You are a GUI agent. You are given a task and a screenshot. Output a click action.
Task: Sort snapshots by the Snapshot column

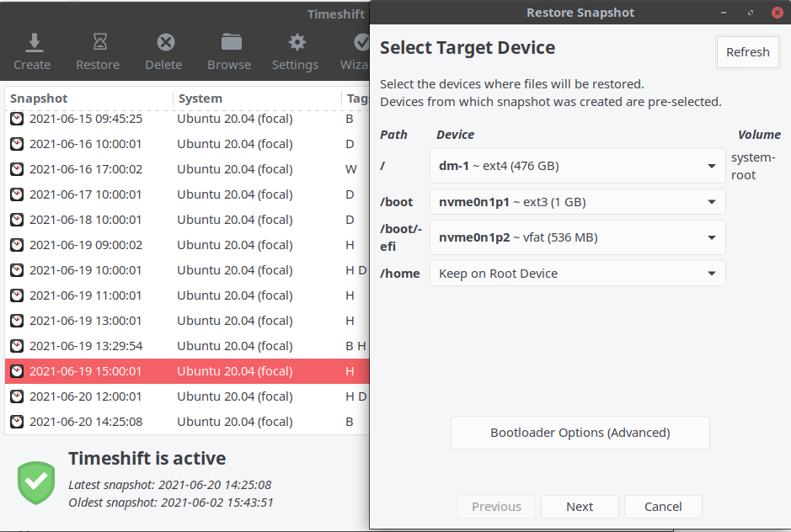click(x=39, y=98)
